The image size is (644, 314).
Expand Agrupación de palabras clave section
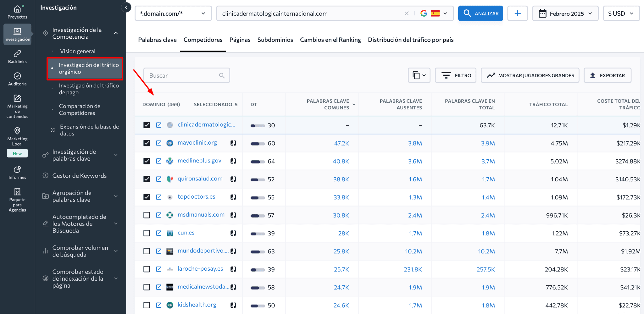coord(116,196)
